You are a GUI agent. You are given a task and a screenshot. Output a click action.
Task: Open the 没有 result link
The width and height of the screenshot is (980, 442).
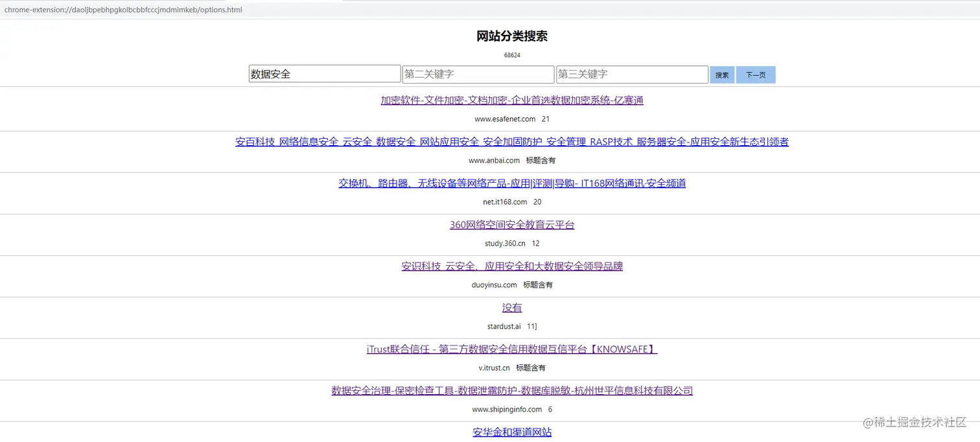coord(512,308)
